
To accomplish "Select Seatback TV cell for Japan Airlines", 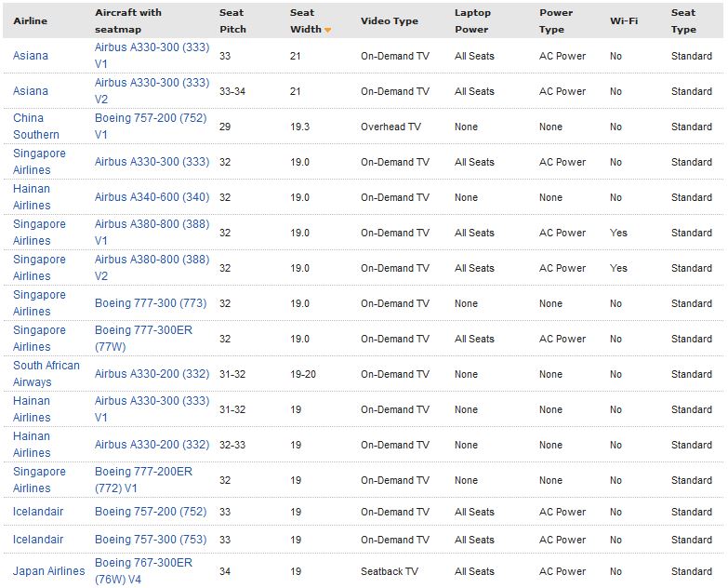I will (389, 571).
